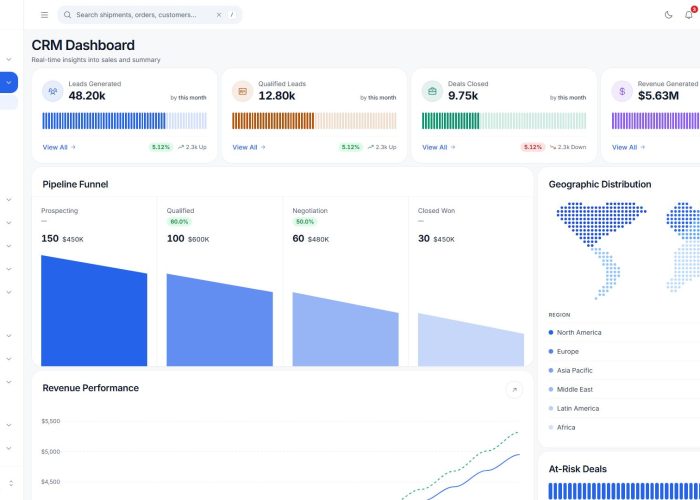Screen dimensions: 700x500
Task: Select Asia Pacific region legend entry
Action: point(571,370)
